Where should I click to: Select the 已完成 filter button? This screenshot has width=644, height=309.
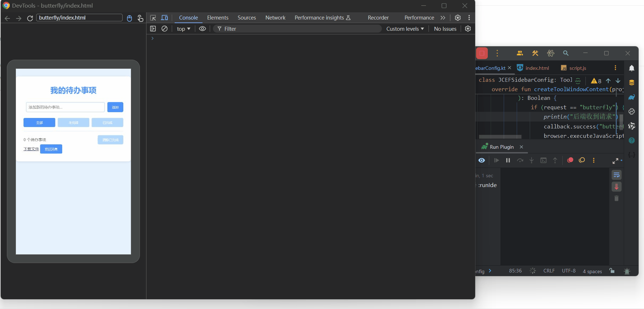coord(107,123)
